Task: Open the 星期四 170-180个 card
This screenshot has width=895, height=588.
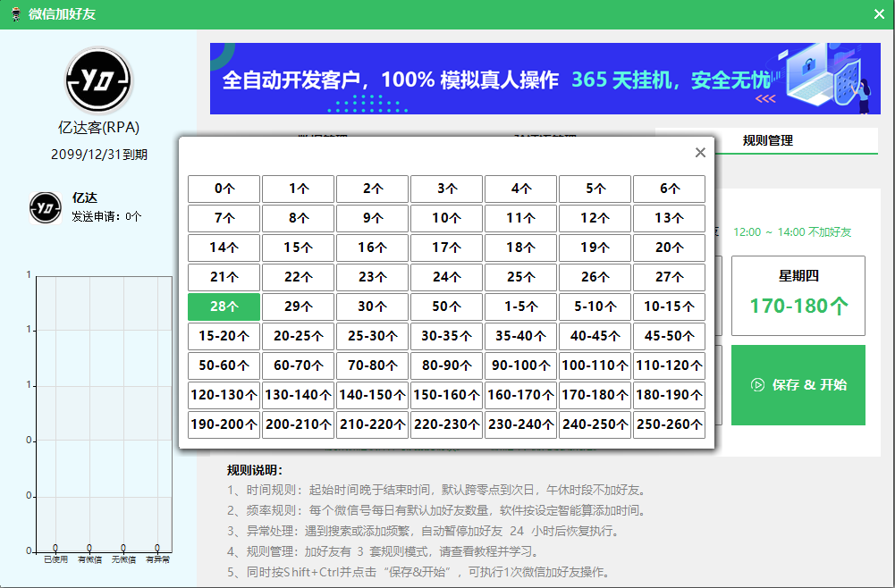Action: [798, 296]
